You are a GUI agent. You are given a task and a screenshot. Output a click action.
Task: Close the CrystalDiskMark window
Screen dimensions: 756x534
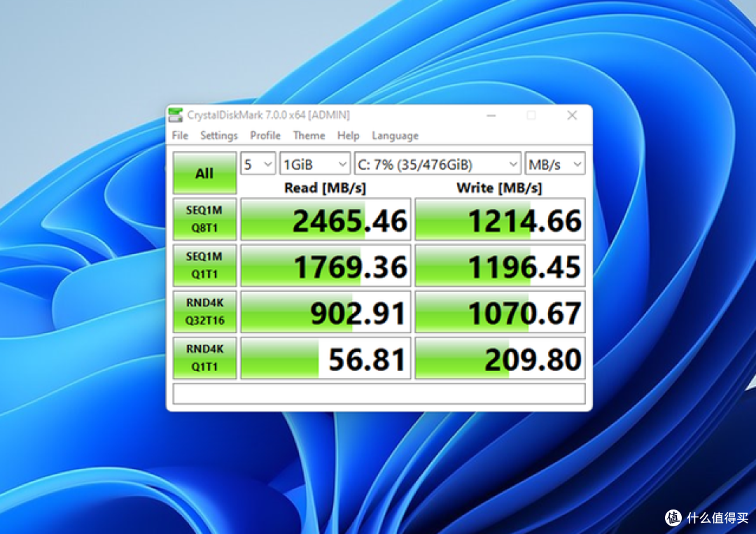[x=572, y=115]
